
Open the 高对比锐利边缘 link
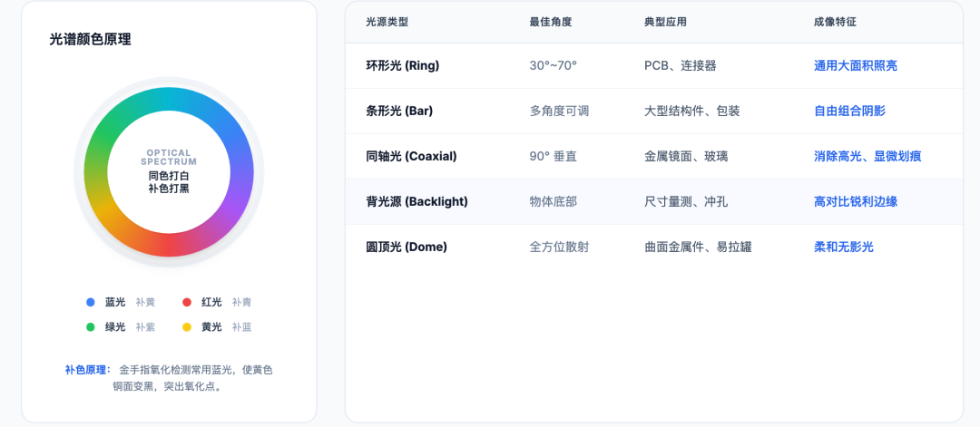pos(855,201)
